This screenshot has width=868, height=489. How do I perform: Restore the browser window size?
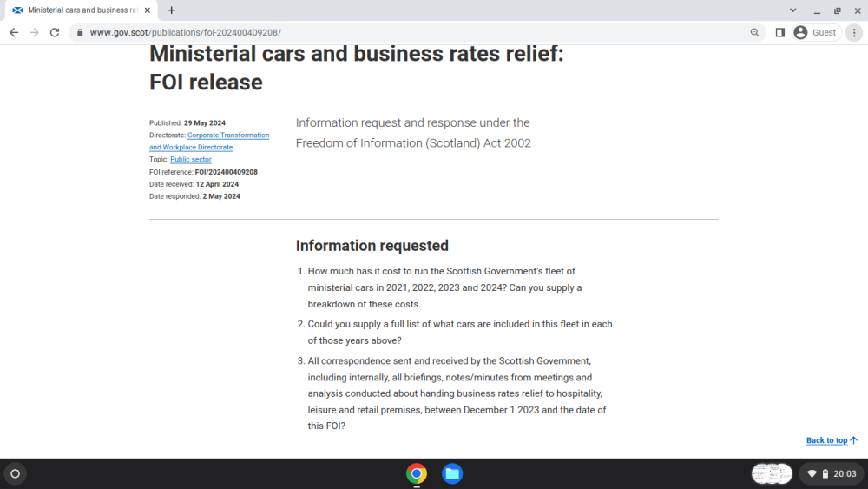(838, 10)
